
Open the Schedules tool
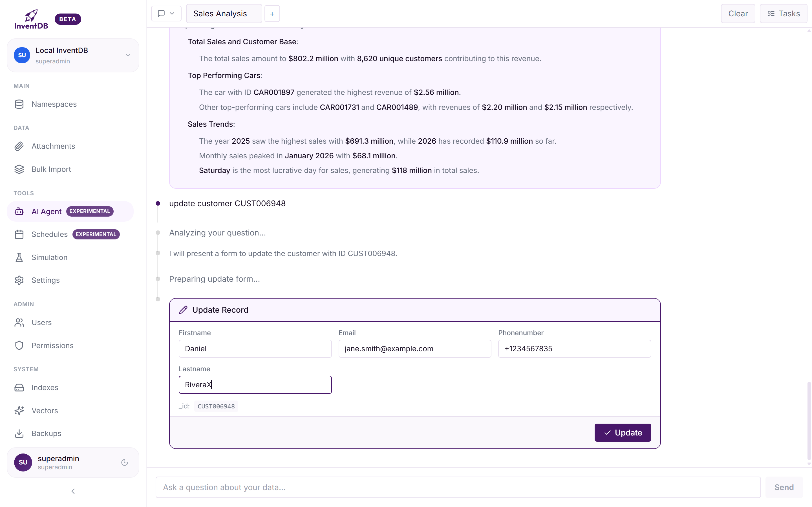click(x=49, y=234)
